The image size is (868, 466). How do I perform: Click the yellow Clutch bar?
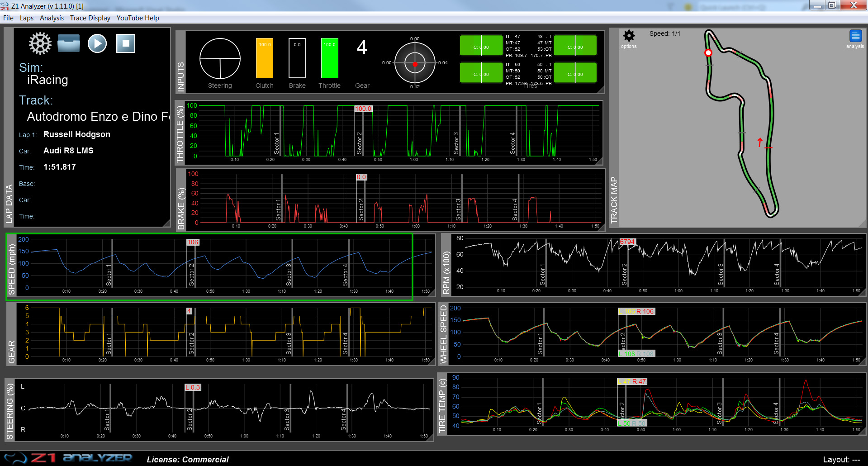[x=265, y=58]
